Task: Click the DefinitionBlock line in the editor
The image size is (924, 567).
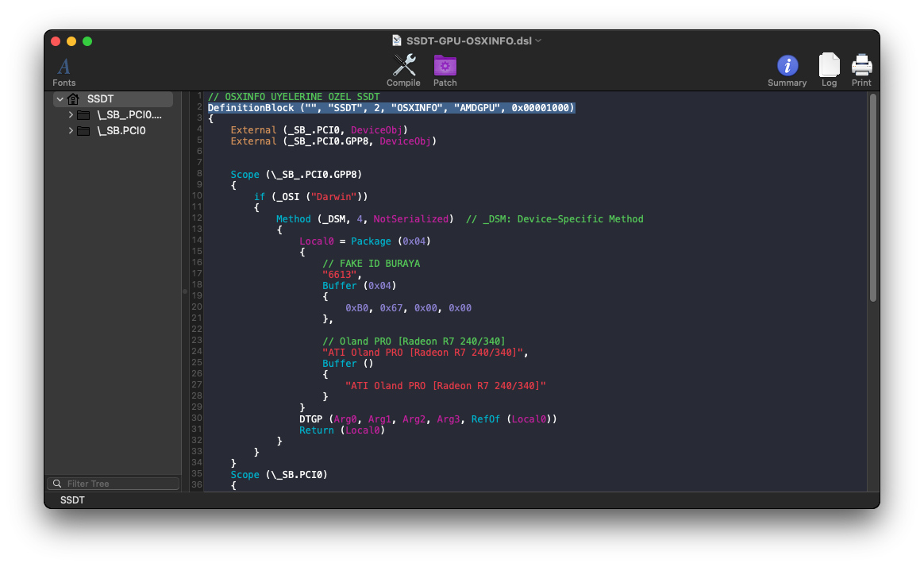Action: (x=391, y=108)
